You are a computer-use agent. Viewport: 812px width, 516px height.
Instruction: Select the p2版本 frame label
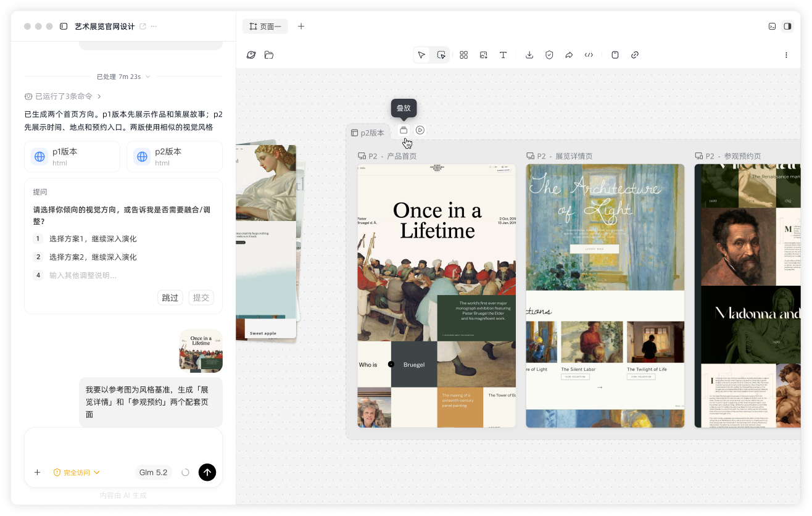click(x=368, y=133)
